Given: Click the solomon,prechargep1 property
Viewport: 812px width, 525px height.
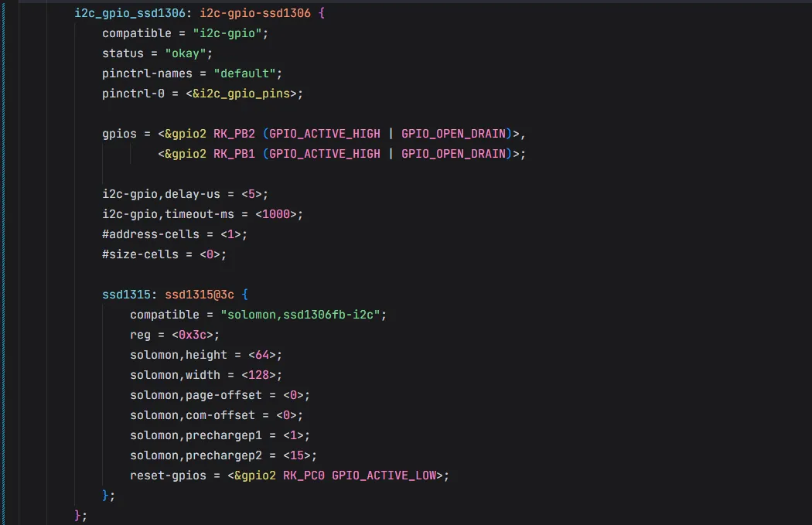Looking at the screenshot, I should click(196, 436).
